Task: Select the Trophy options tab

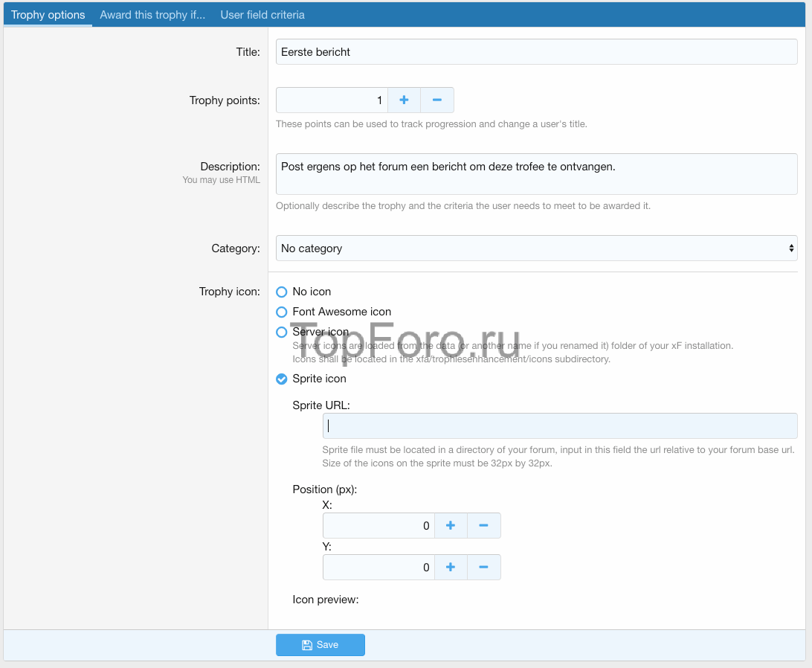Action: pyautogui.click(x=48, y=15)
